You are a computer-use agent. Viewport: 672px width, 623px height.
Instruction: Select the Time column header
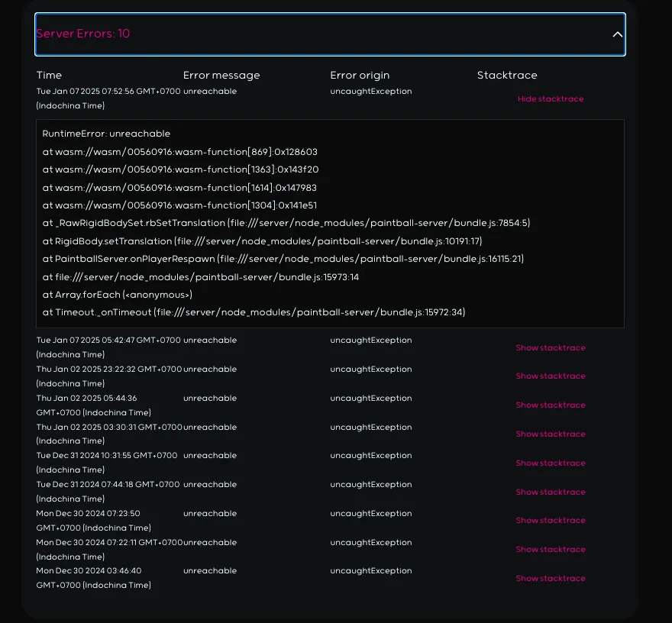[49, 75]
